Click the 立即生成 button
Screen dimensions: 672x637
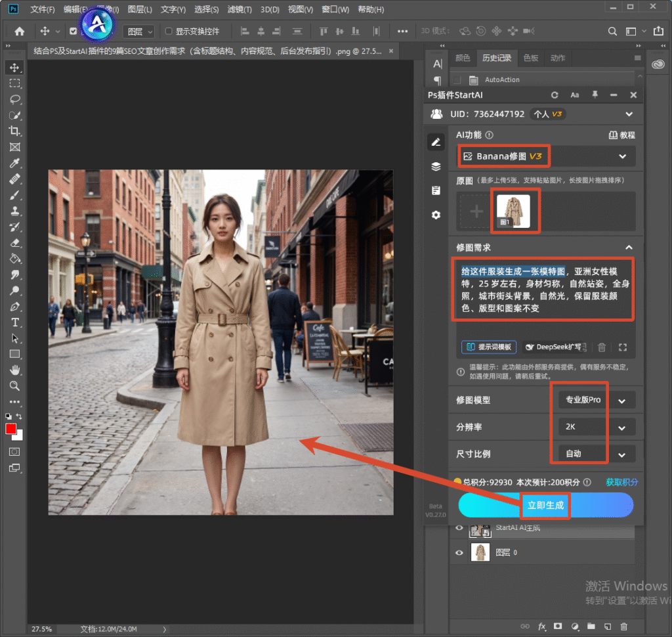545,505
